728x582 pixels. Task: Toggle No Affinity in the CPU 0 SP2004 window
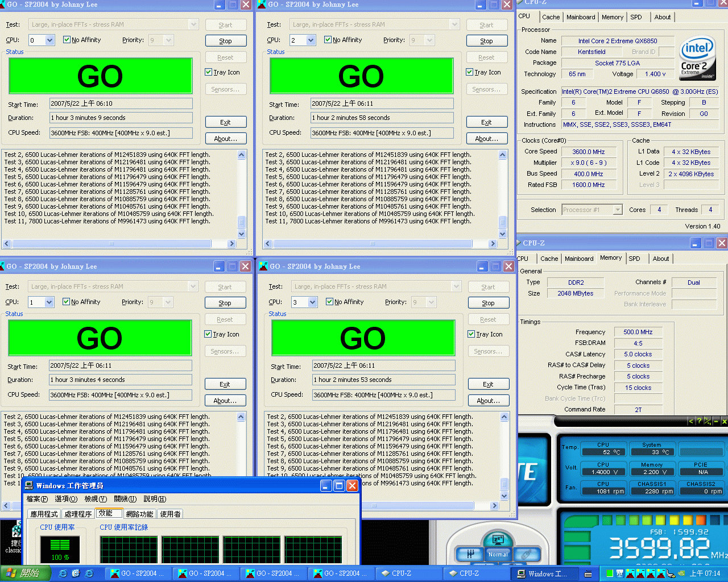click(x=82, y=40)
